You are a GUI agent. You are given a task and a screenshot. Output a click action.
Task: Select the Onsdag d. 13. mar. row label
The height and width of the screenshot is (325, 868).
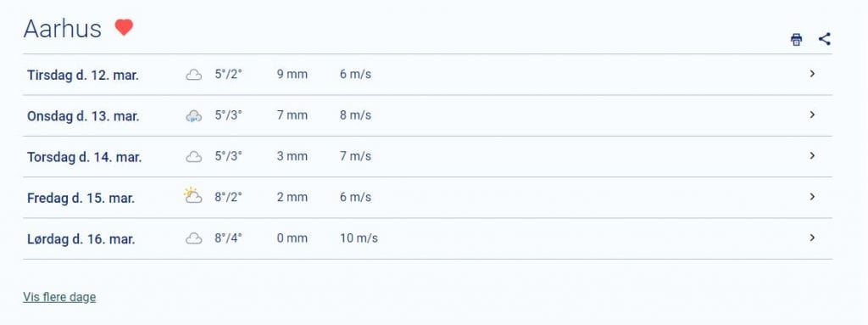coord(83,116)
